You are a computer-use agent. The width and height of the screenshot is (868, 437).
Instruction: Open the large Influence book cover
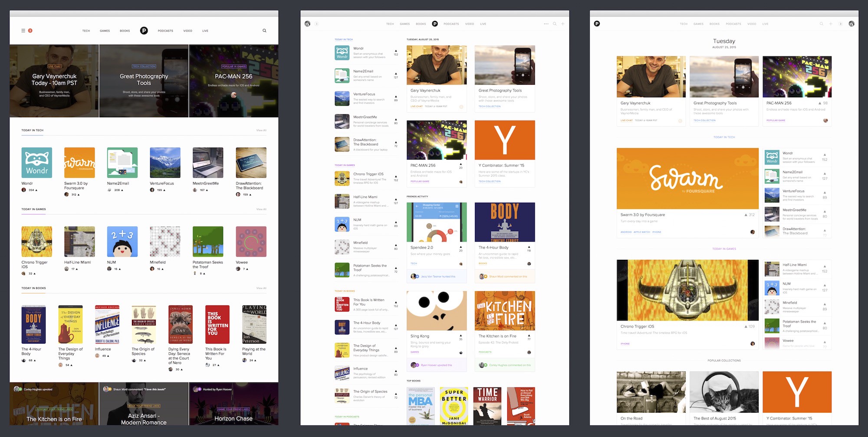[107, 324]
